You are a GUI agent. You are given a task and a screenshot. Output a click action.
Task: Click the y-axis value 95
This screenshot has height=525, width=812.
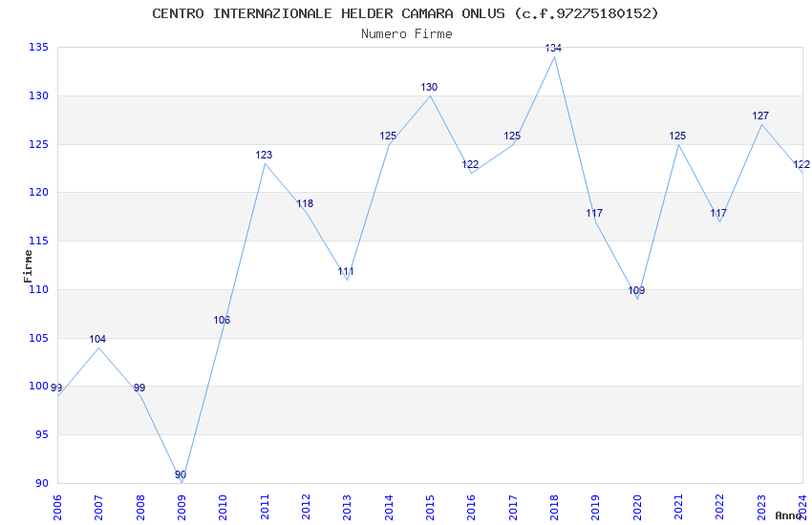(42, 434)
